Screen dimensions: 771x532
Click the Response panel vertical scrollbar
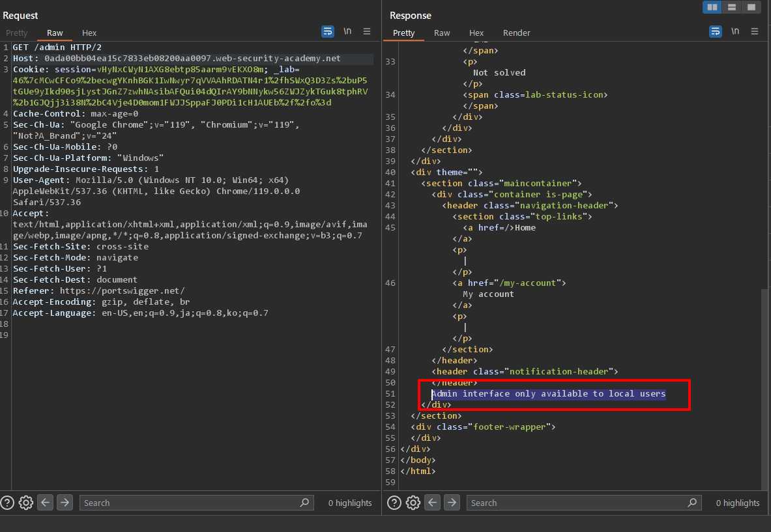click(764, 388)
